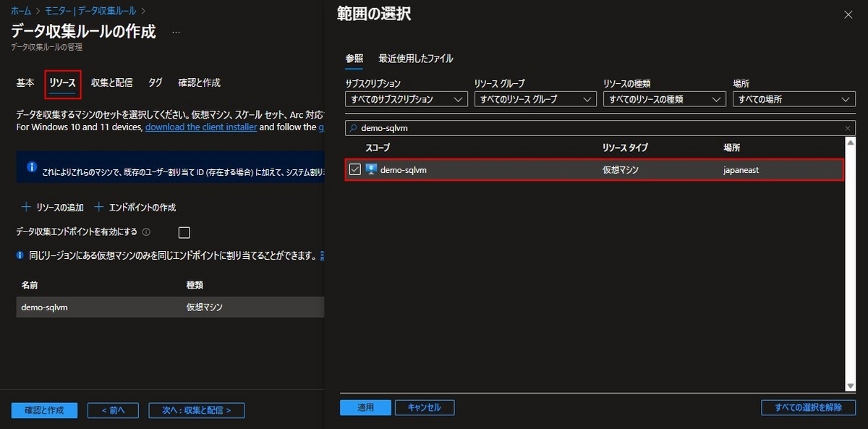This screenshot has height=429, width=868.
Task: Click the 種類 column header
Action: click(x=195, y=286)
